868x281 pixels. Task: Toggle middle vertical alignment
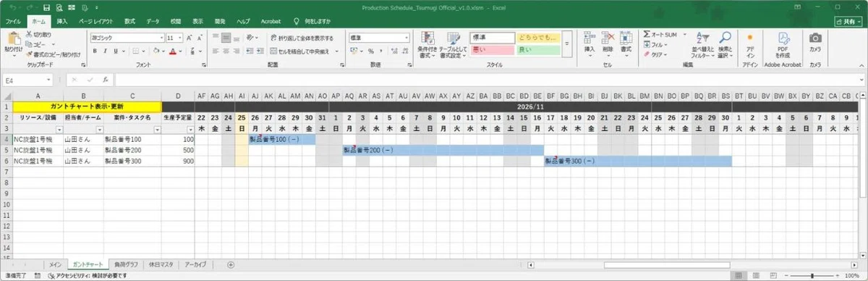[x=226, y=37]
